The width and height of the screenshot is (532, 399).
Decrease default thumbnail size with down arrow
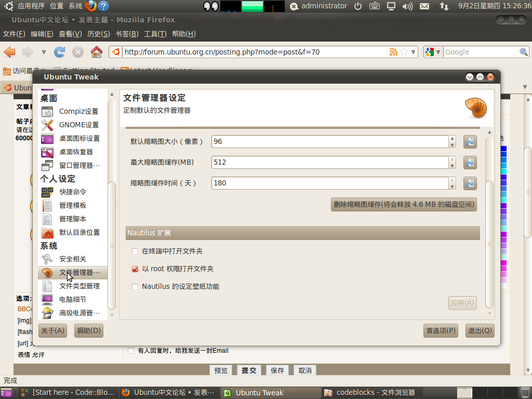[452, 145]
